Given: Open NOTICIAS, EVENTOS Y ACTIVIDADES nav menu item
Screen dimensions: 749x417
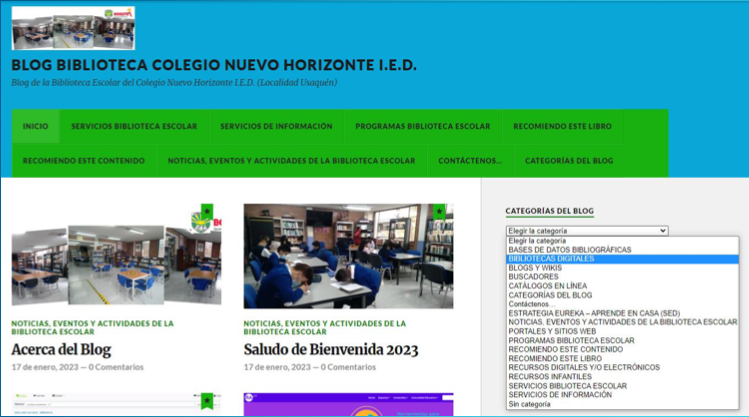Looking at the screenshot, I should coord(291,161).
